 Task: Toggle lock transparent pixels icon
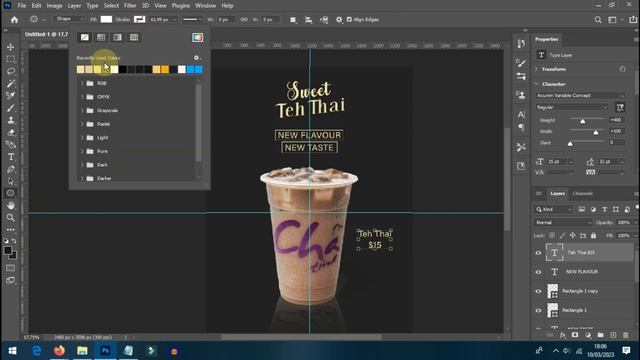coord(552,236)
